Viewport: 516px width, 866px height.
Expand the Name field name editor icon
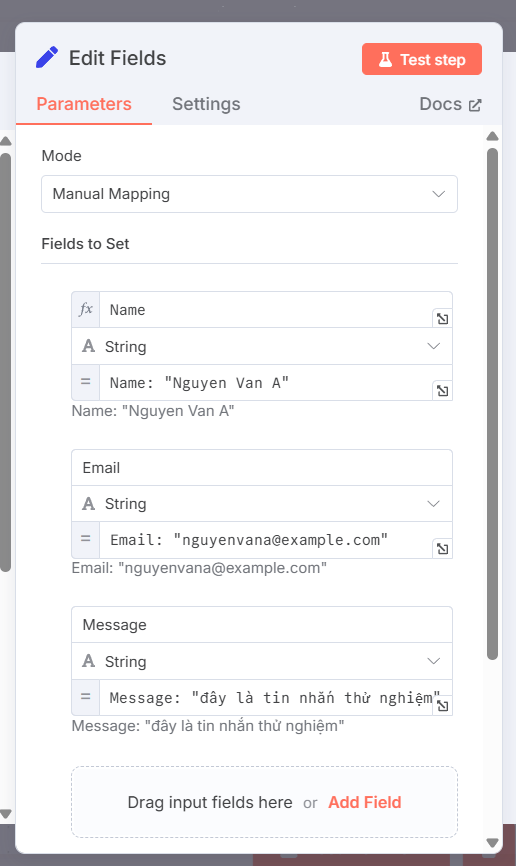tap(443, 319)
